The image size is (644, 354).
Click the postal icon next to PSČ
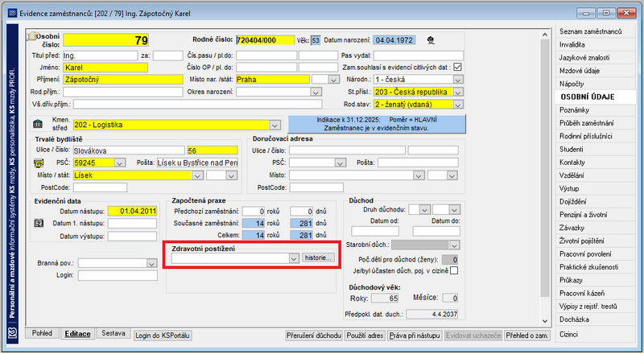tap(39, 163)
